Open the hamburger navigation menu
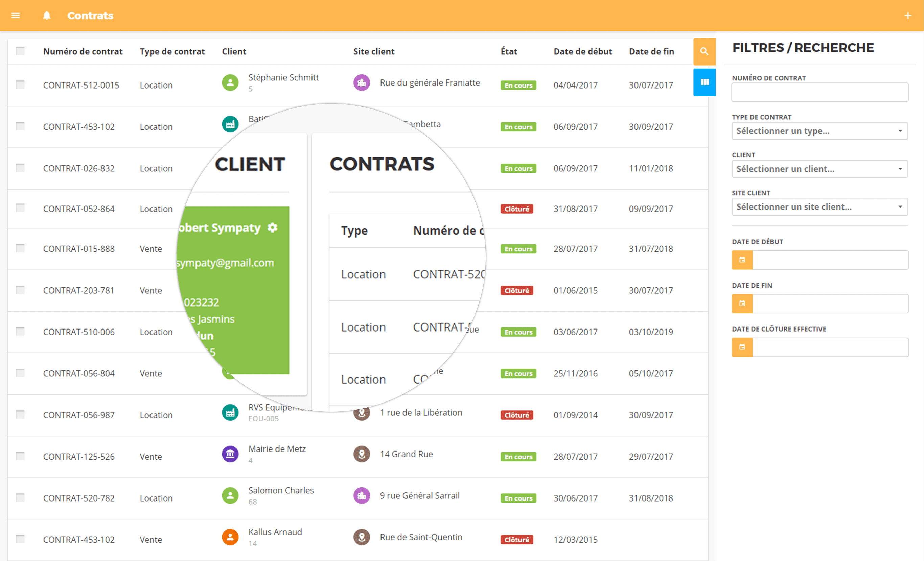The height and width of the screenshot is (561, 924). [x=15, y=15]
